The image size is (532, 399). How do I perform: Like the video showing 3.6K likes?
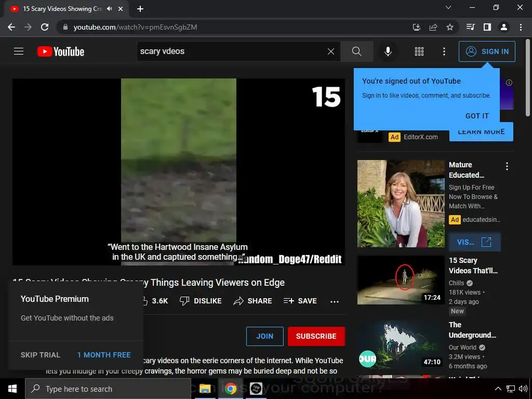pos(155,301)
